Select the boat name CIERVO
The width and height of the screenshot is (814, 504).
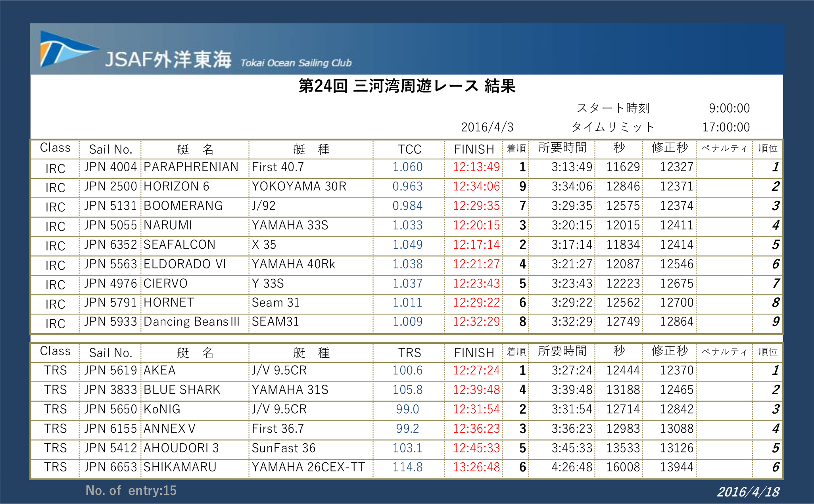coord(165,284)
